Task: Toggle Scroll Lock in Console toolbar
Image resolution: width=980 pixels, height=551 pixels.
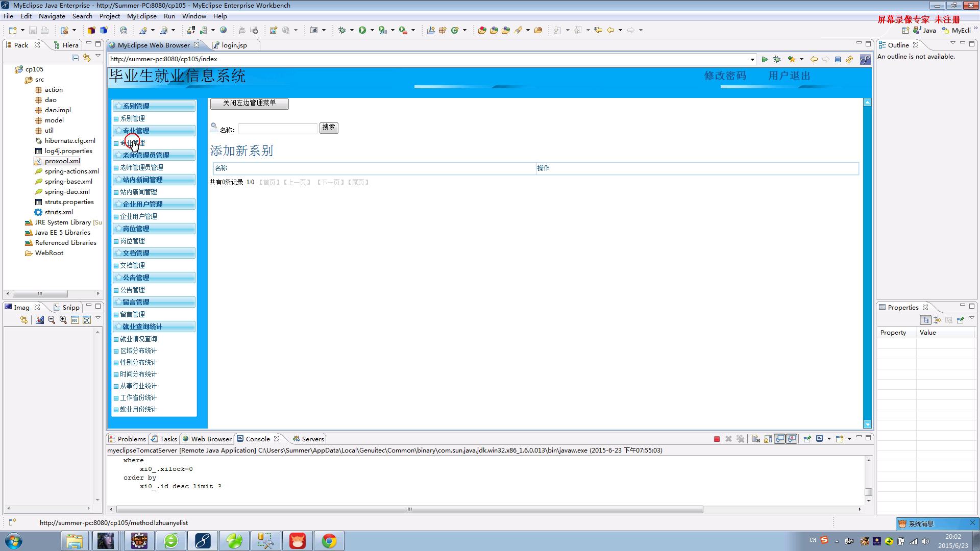Action: click(768, 439)
